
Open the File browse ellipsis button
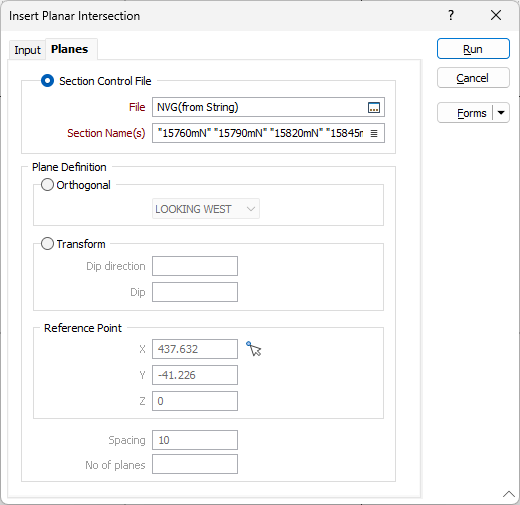point(374,107)
